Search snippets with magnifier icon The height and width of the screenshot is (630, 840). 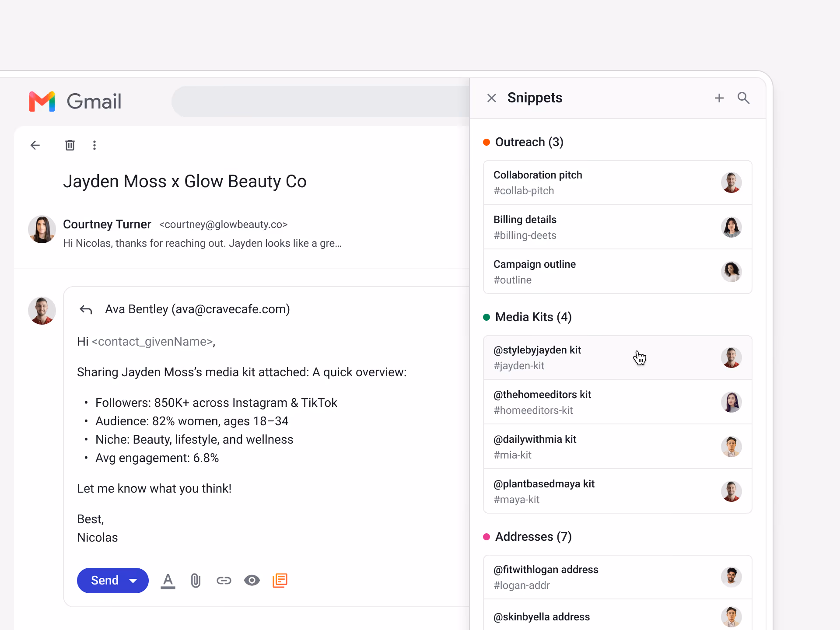[x=744, y=98]
